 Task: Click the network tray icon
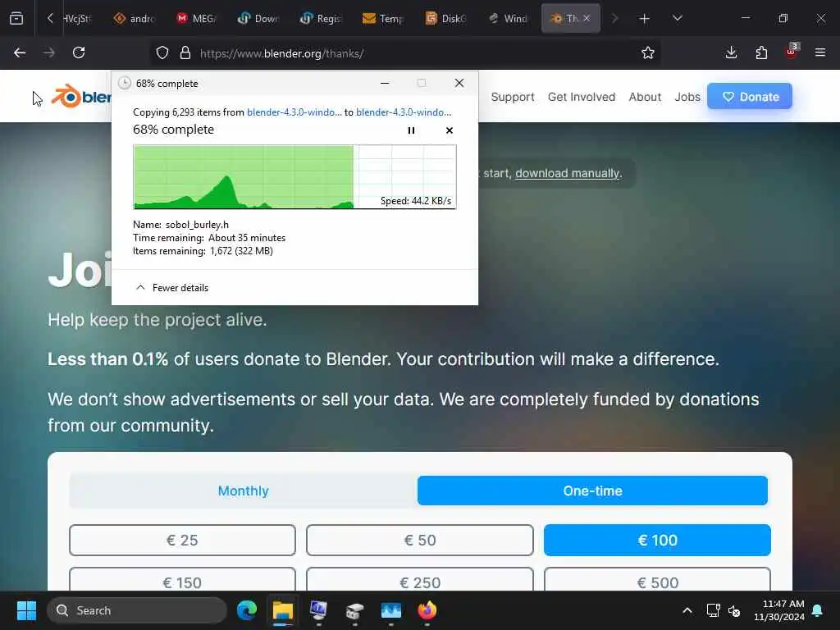click(x=713, y=610)
